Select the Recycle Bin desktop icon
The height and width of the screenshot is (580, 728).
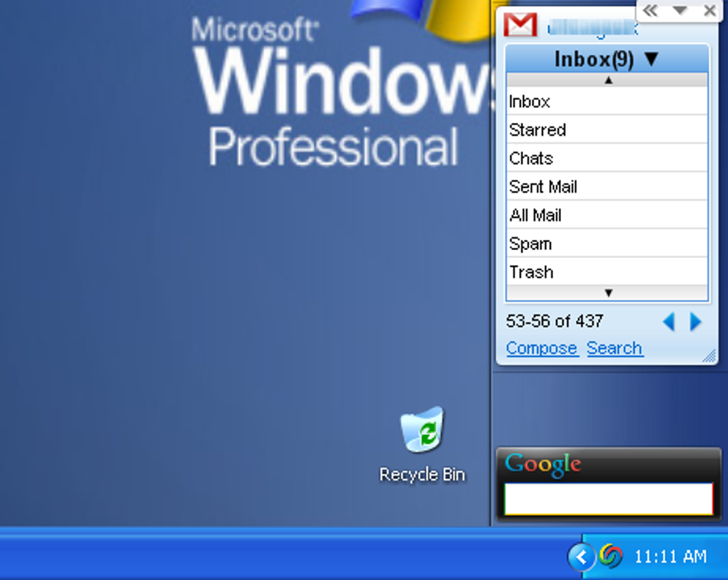pos(422,445)
